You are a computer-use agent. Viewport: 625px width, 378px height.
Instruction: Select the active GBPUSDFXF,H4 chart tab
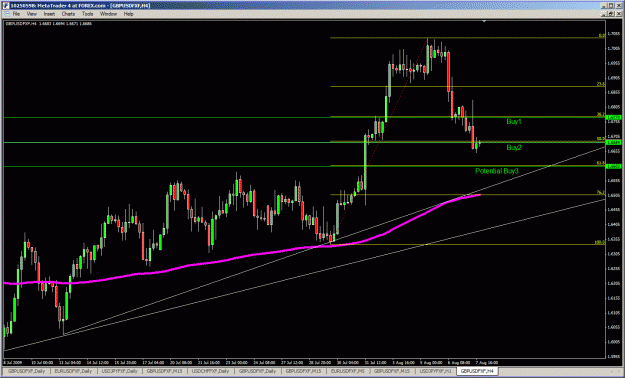coord(478,372)
